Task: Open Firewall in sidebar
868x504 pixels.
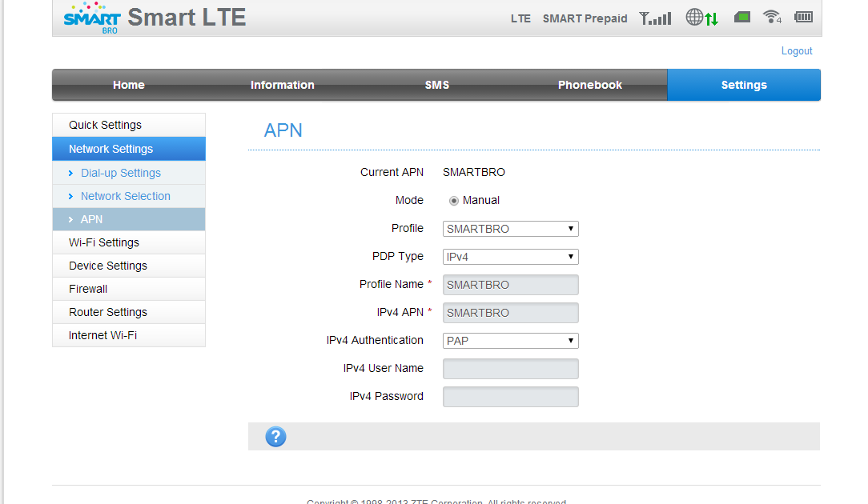Action: pos(129,289)
